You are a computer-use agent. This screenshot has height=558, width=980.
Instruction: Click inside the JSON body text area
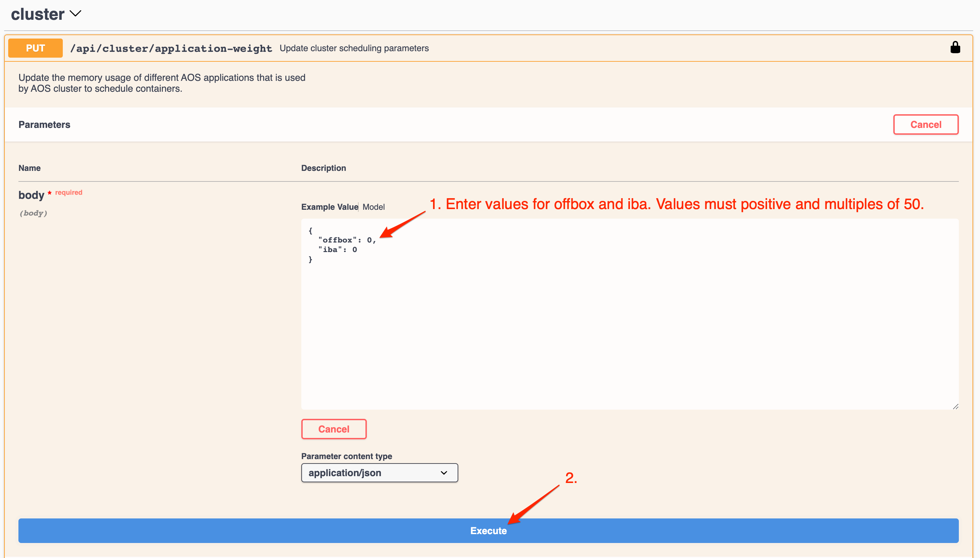click(x=629, y=326)
